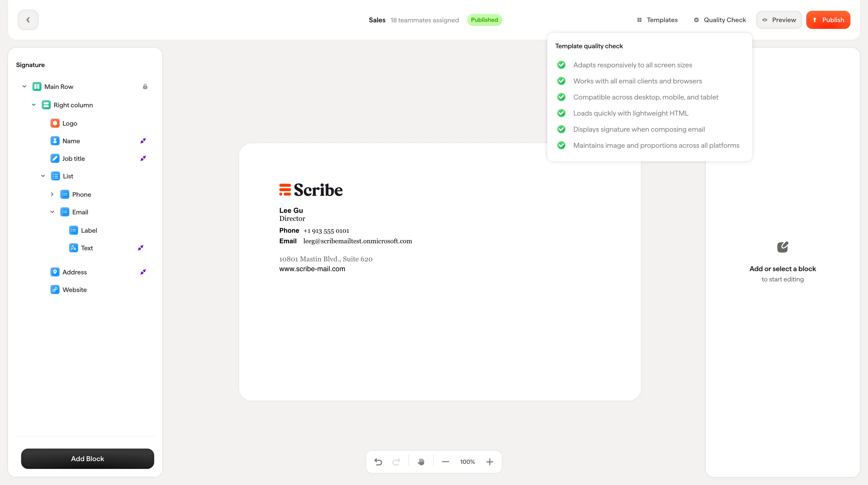Click the edit icon above Add or select a block
Image resolution: width=868 pixels, height=485 pixels.
pos(782,247)
